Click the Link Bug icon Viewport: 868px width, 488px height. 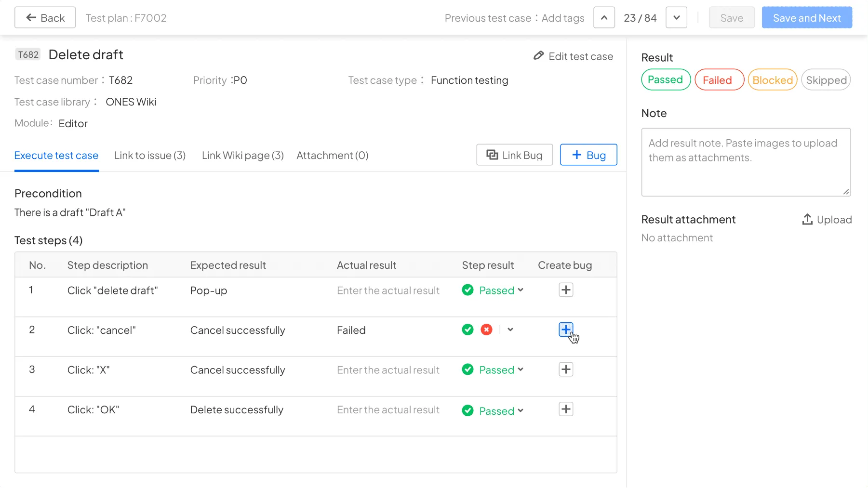point(492,155)
